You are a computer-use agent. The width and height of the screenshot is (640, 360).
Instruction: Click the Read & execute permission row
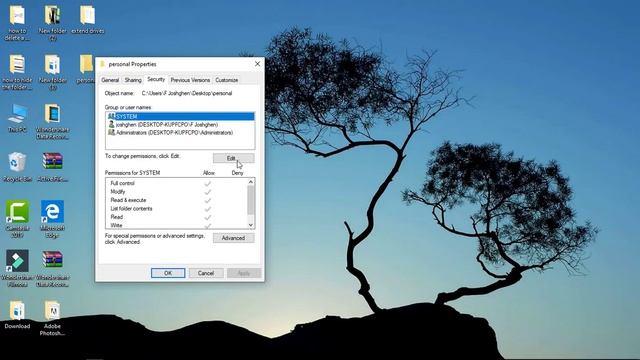[176, 200]
